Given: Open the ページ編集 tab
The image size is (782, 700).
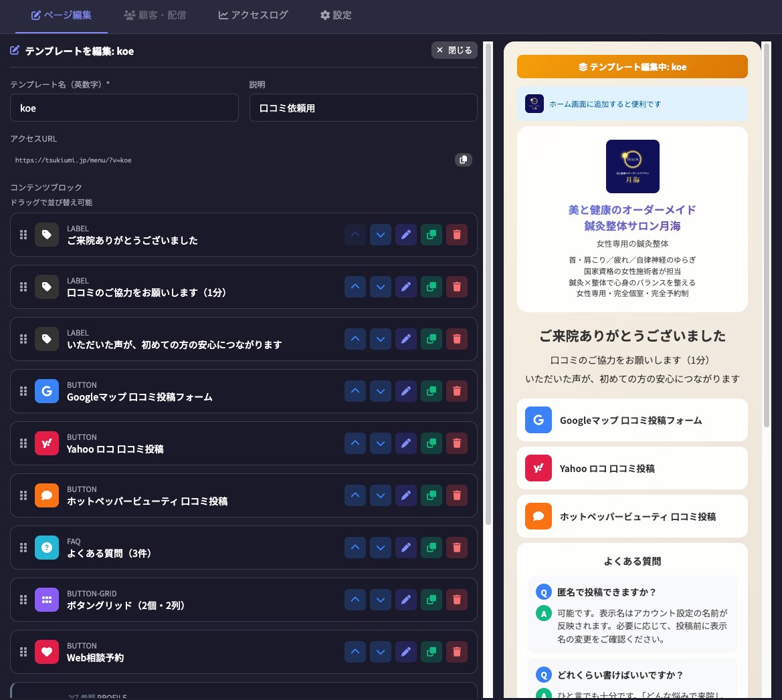Looking at the screenshot, I should click(62, 15).
